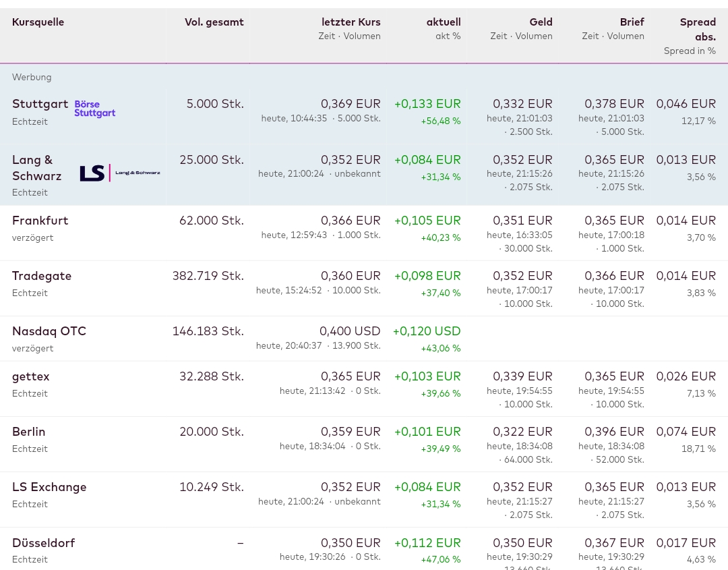Select gettex spread 0,026 EUR

(686, 376)
